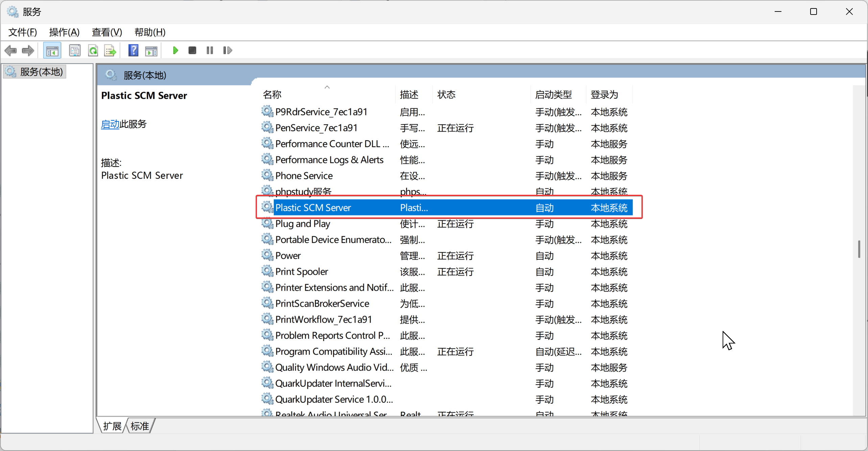Click the 启动 link to start service
Viewport: 868px width, 451px height.
tap(110, 124)
